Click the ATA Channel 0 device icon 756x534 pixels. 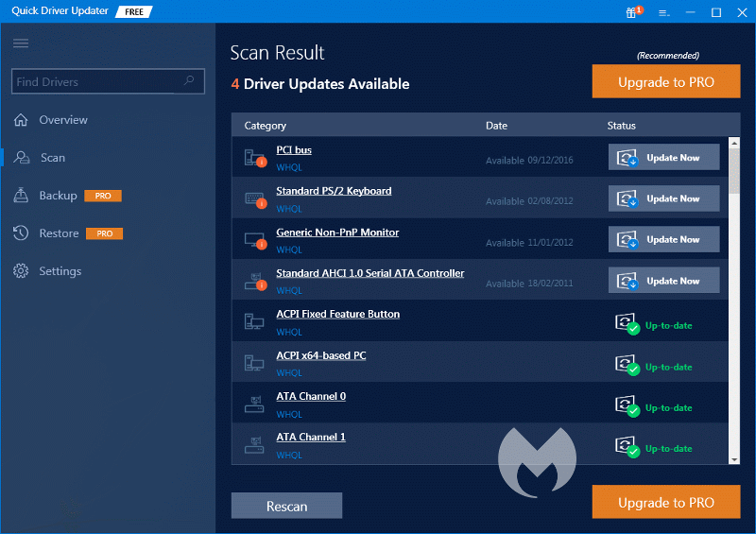[254, 405]
